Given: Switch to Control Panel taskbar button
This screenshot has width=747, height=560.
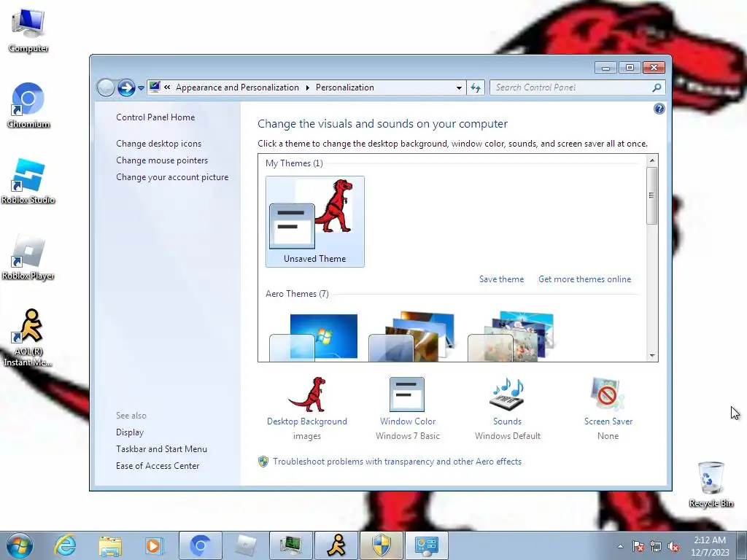Looking at the screenshot, I should [x=426, y=545].
